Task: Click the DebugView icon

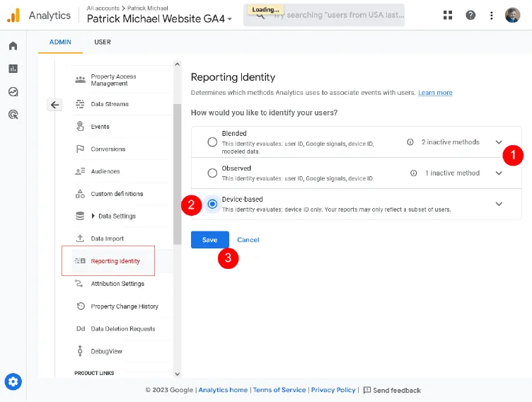Action: point(80,351)
